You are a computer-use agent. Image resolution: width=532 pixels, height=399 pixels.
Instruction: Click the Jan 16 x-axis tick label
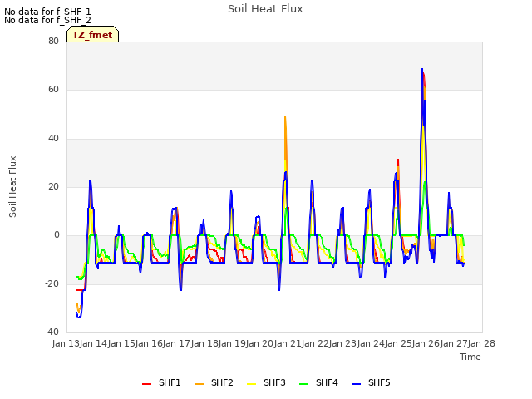(x=149, y=343)
